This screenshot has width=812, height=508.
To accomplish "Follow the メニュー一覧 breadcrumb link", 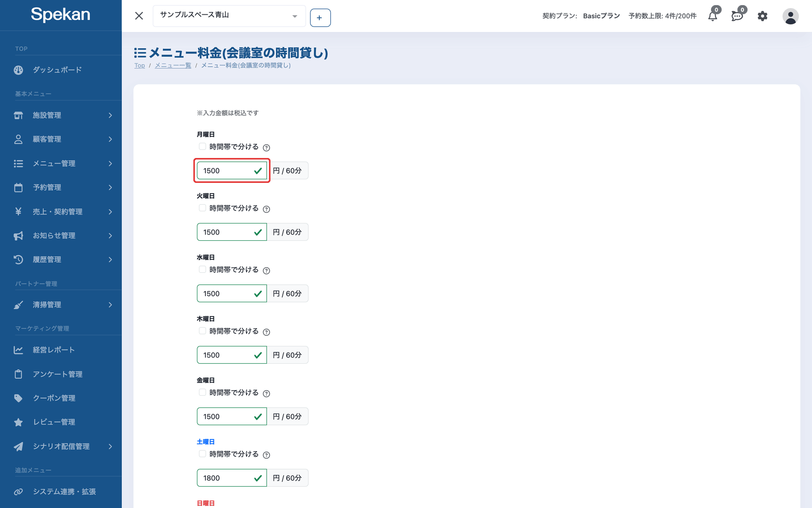I will tap(173, 66).
